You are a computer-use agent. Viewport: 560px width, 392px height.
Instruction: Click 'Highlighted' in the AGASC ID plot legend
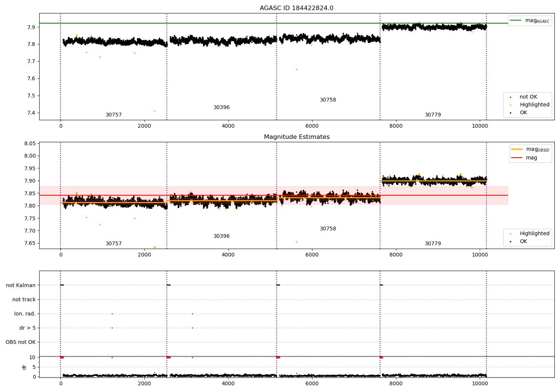tap(535, 105)
